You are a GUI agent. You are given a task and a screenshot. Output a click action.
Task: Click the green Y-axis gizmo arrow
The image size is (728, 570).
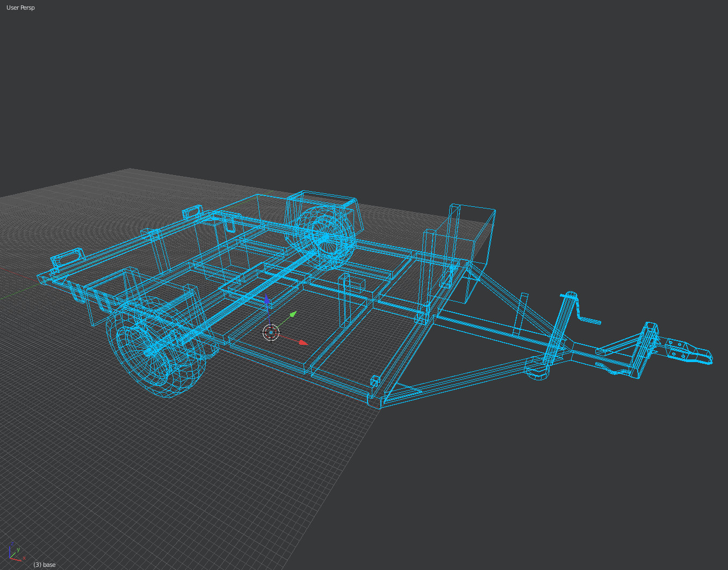[293, 313]
